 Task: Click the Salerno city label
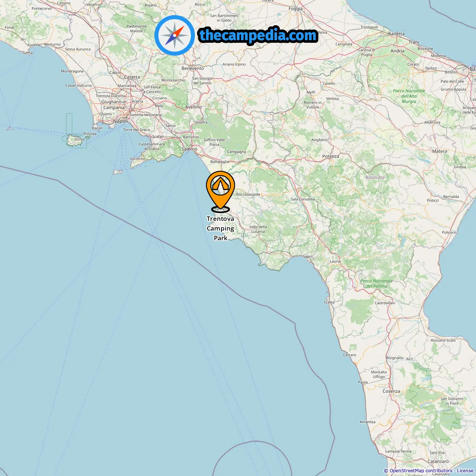[190, 149]
